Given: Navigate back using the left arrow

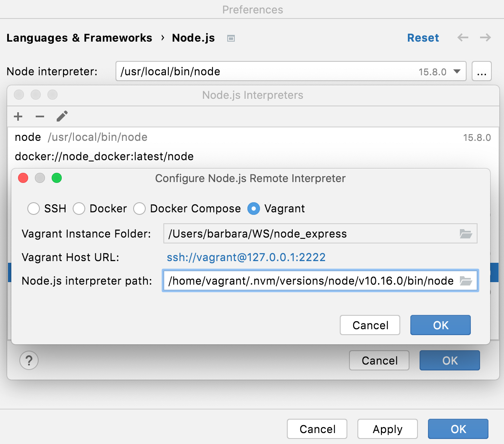Looking at the screenshot, I should 462,38.
